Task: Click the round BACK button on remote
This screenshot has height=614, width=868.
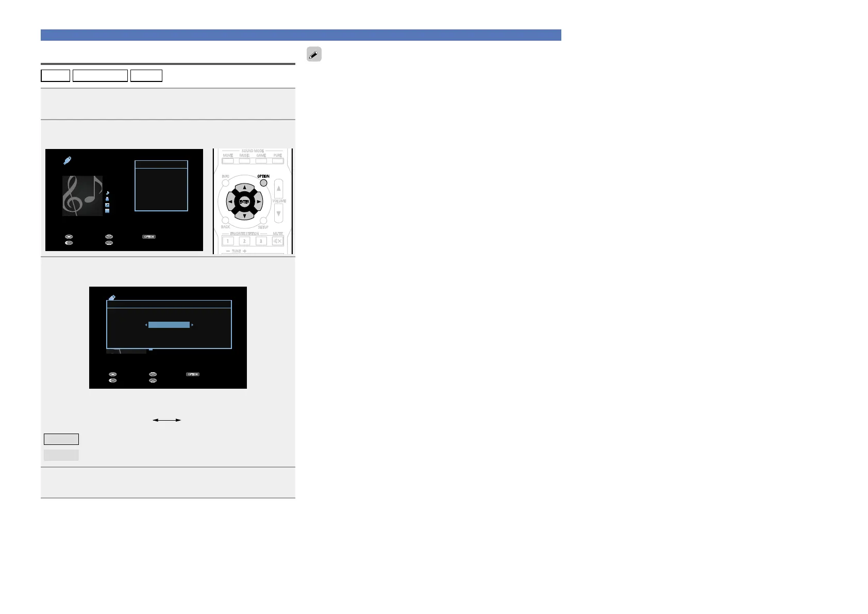Action: coord(225,221)
